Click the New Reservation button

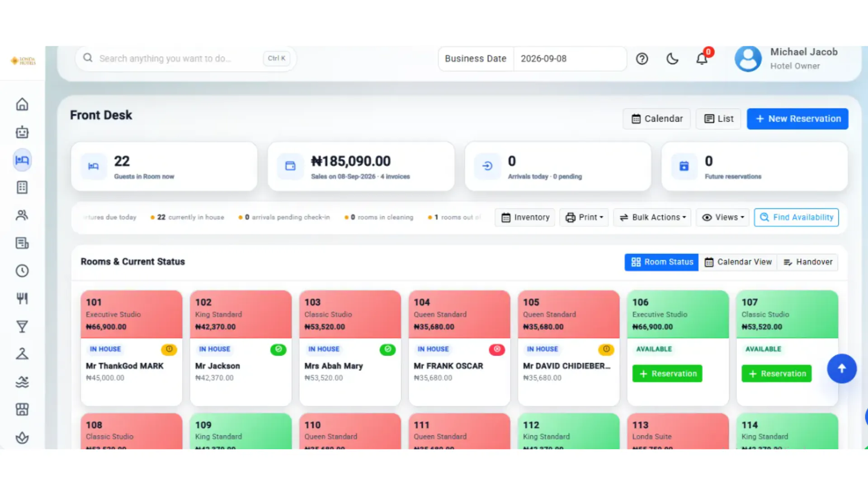(x=797, y=119)
